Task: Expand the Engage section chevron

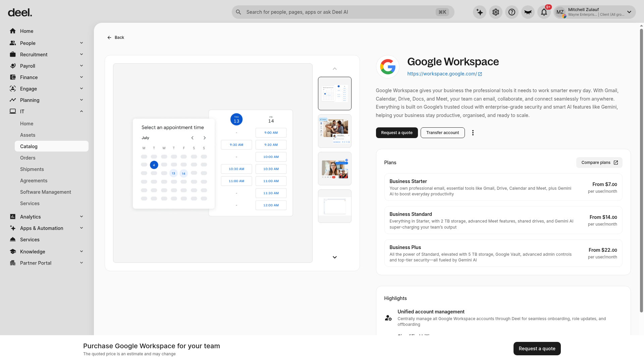Action: point(82,88)
